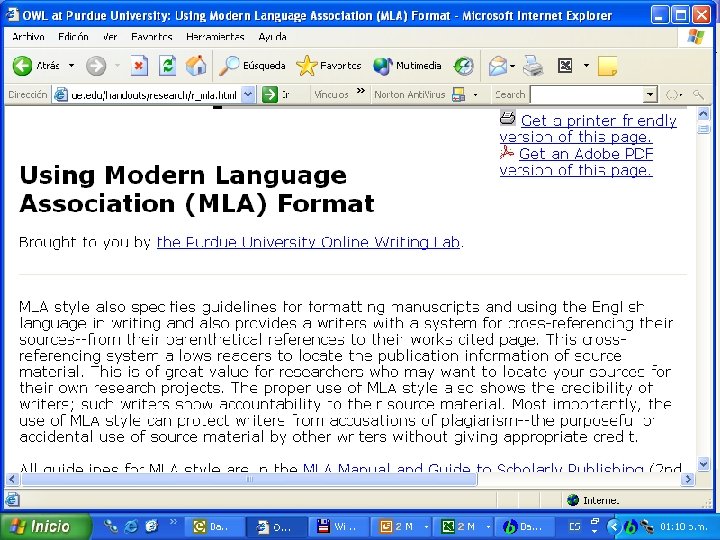Open the Ver menu
720x540 pixels.
tap(110, 37)
